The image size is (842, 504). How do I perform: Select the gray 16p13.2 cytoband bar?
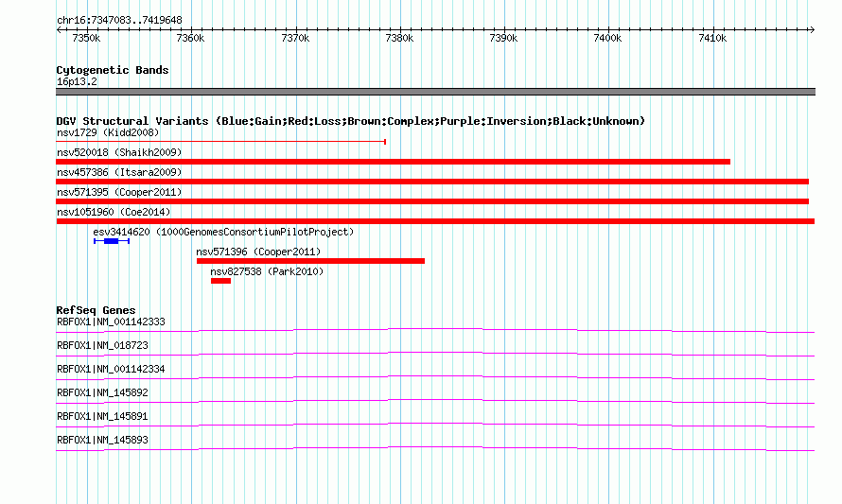[x=435, y=92]
